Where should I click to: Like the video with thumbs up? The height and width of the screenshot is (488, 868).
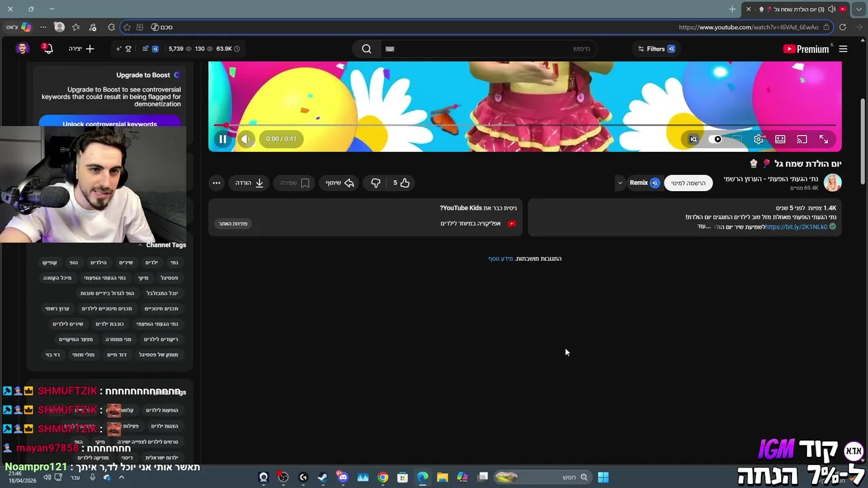tap(402, 183)
